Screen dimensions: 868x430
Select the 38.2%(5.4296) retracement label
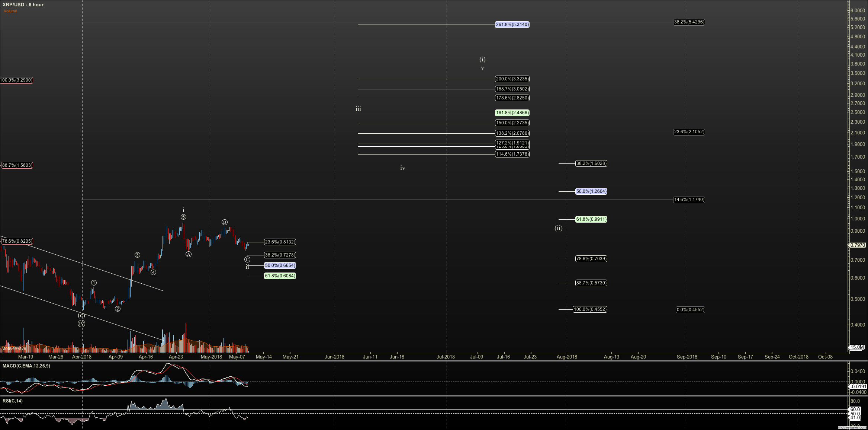pos(689,22)
